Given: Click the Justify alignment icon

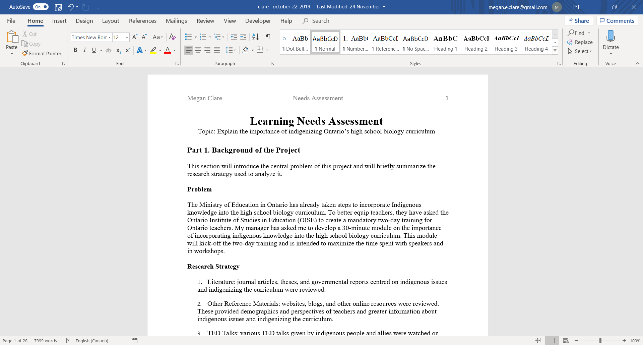Looking at the screenshot, I should (x=217, y=50).
